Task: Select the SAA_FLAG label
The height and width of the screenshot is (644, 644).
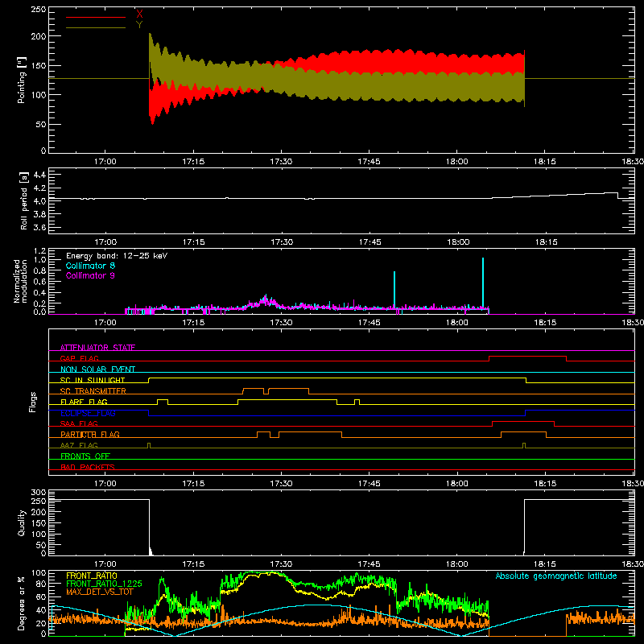Action: [x=79, y=423]
